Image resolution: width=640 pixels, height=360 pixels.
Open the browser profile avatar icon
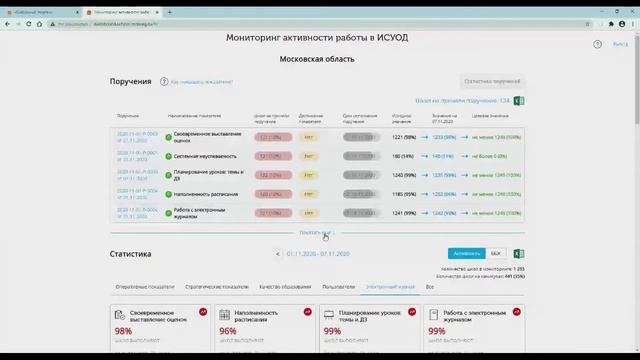pyautogui.click(x=622, y=24)
